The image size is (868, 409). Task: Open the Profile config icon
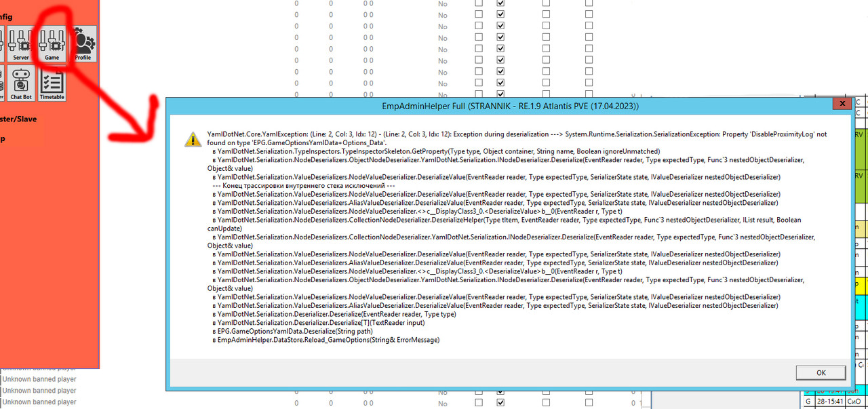83,45
